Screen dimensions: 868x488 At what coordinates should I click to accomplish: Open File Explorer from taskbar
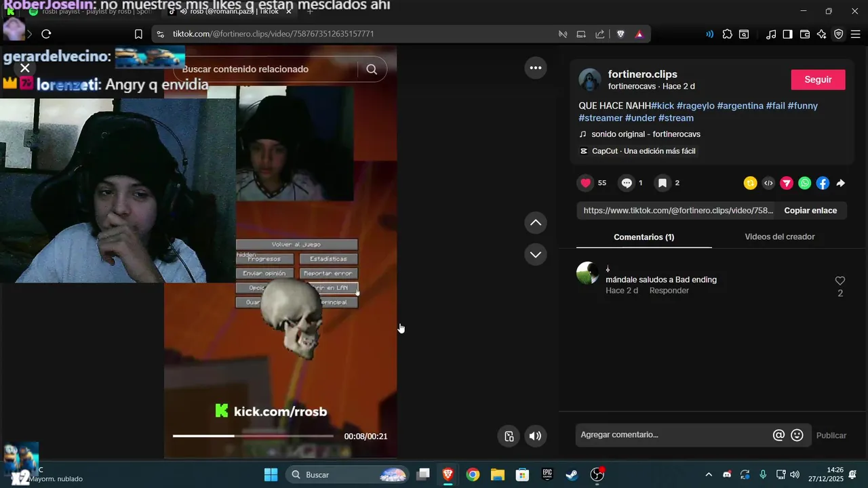coord(498,474)
